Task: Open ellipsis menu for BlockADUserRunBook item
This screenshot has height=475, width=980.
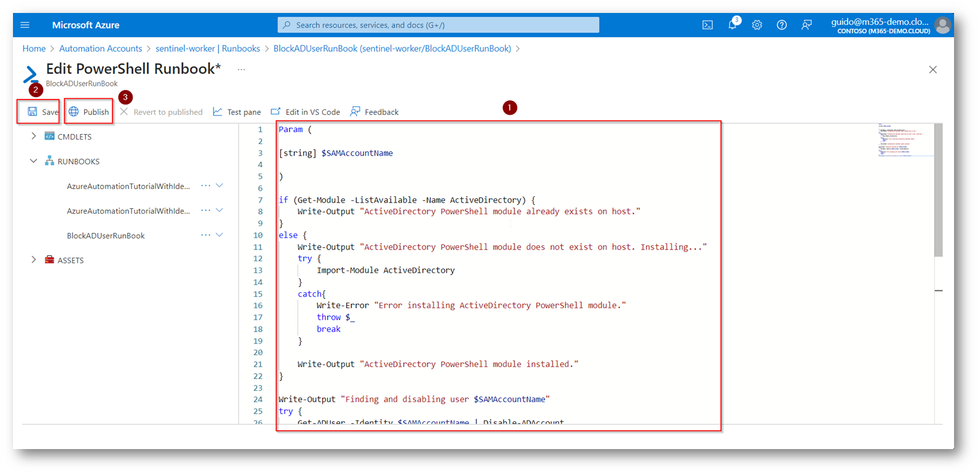Action: 205,235
